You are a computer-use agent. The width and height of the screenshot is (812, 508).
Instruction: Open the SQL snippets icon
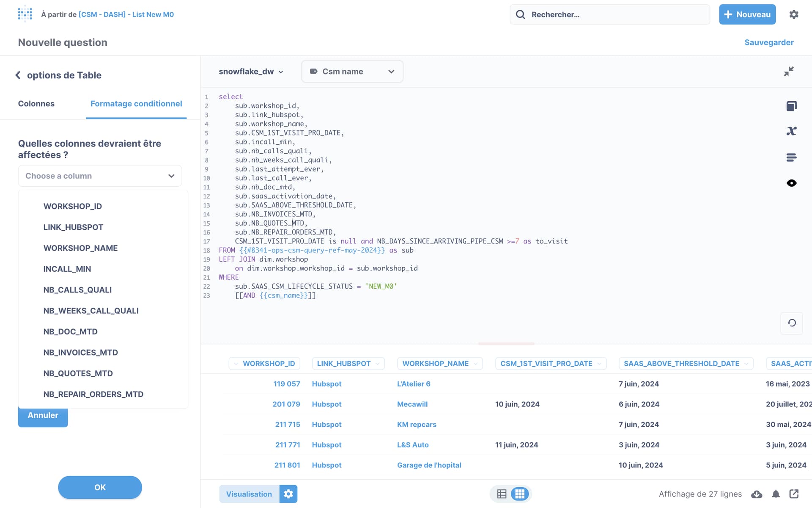791,157
